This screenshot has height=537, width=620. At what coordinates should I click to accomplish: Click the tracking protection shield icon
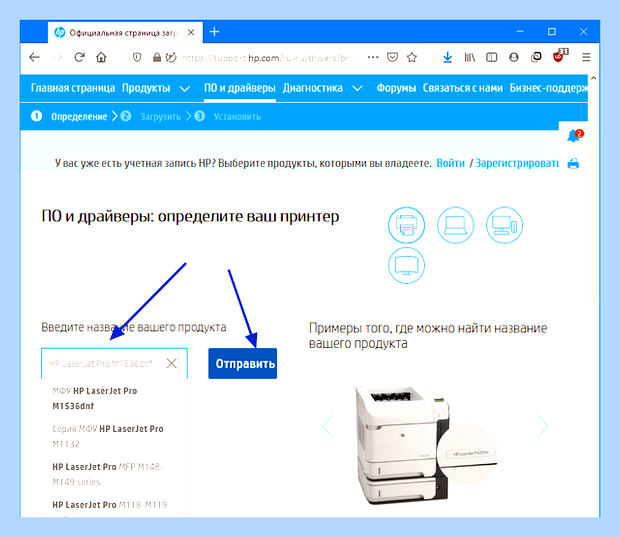(137, 58)
